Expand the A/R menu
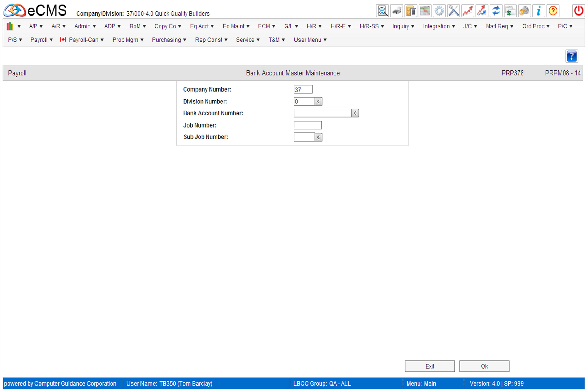 58,26
